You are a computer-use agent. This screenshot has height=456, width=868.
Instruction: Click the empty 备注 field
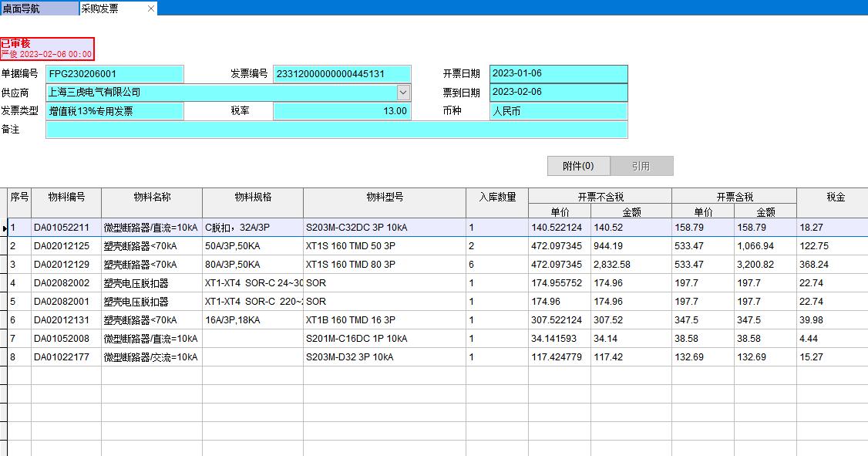pos(336,130)
